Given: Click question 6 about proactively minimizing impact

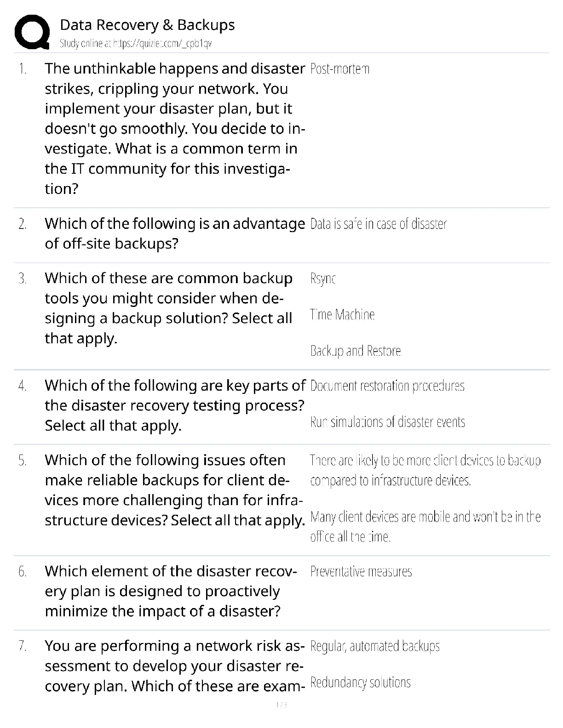Looking at the screenshot, I should pos(170,591).
